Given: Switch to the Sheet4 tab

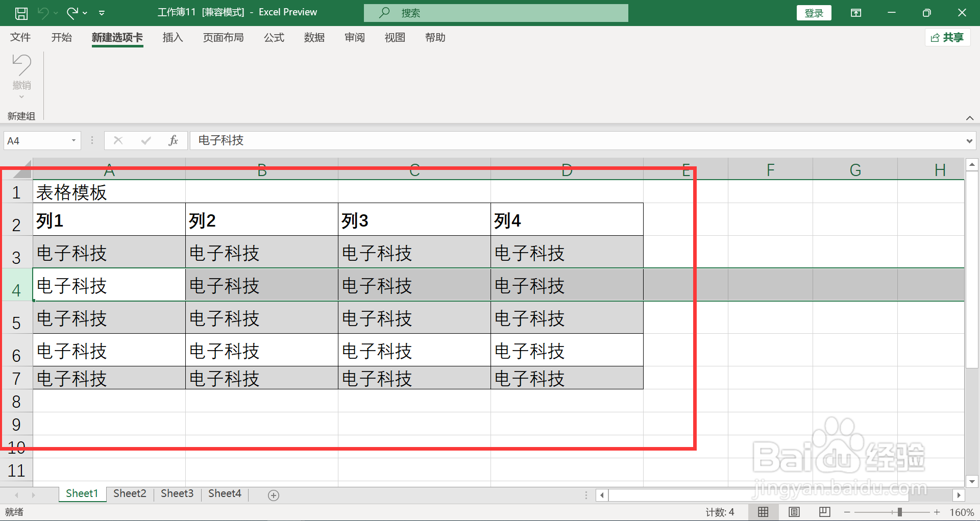Looking at the screenshot, I should click(225, 493).
